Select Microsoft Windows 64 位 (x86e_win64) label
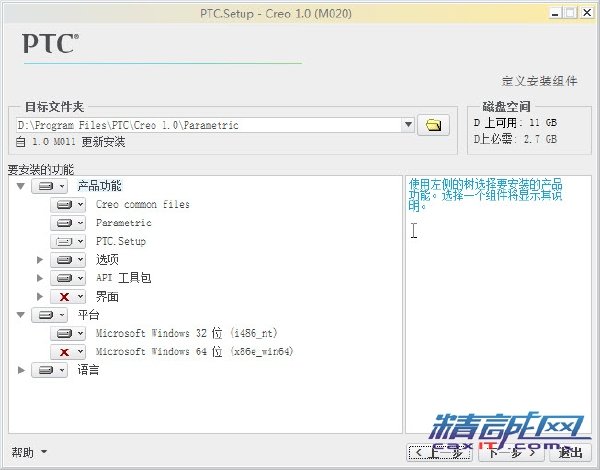Viewport: 600px width, 470px height. click(x=194, y=352)
